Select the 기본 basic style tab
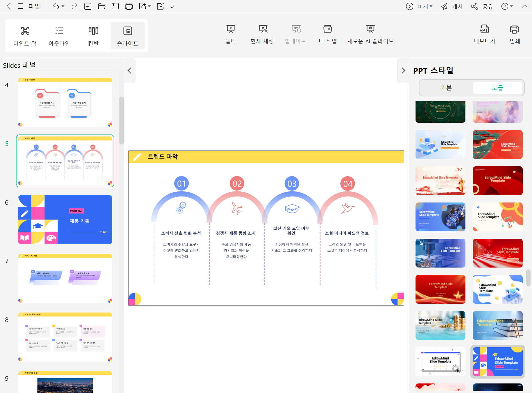532x393 pixels. coord(446,88)
